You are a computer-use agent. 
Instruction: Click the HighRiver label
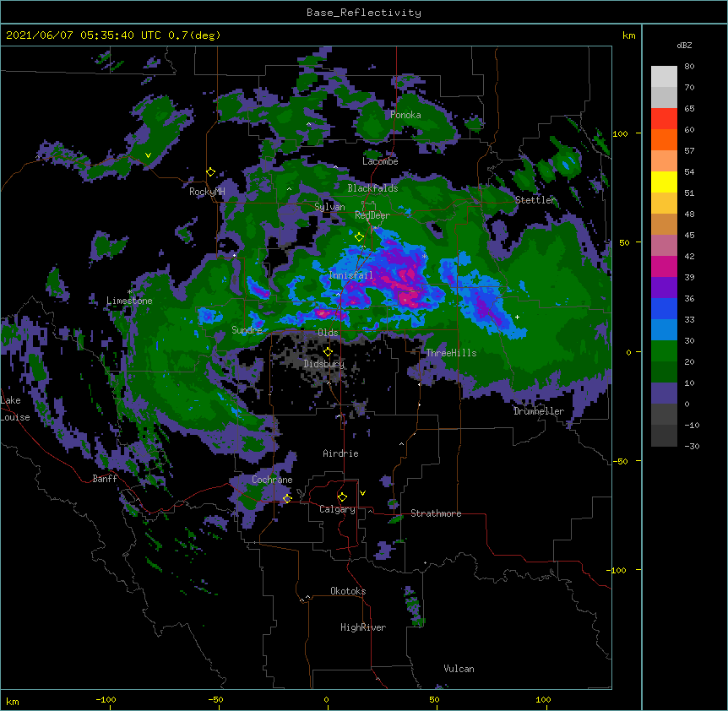click(363, 627)
